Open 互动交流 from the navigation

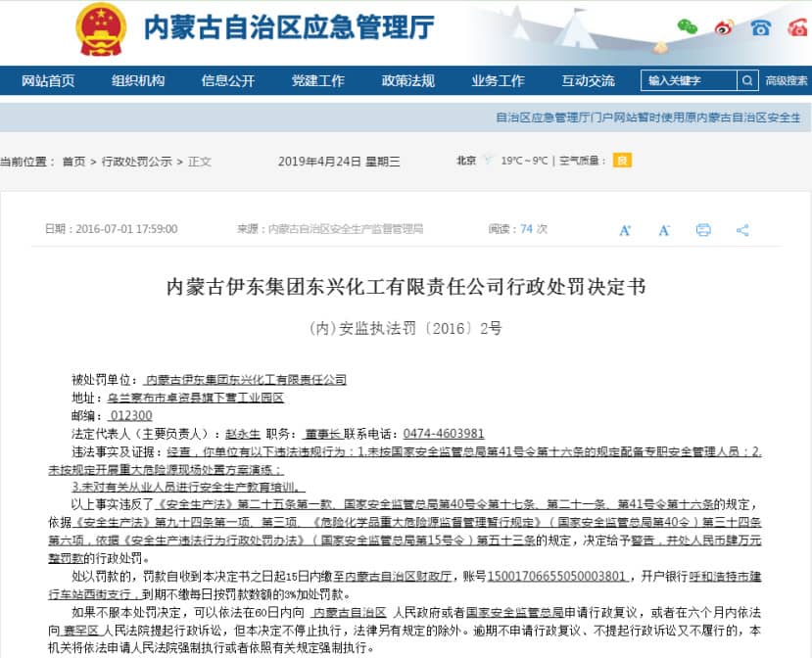(x=589, y=80)
